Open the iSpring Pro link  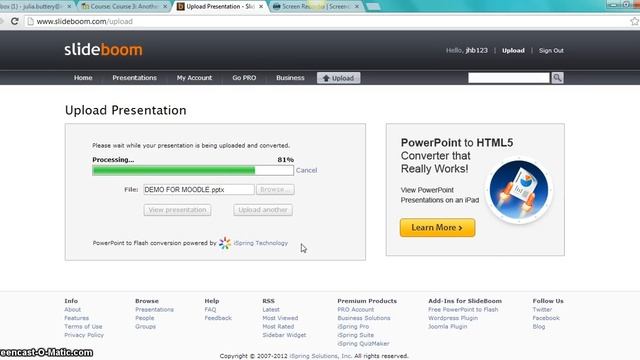pyautogui.click(x=353, y=327)
